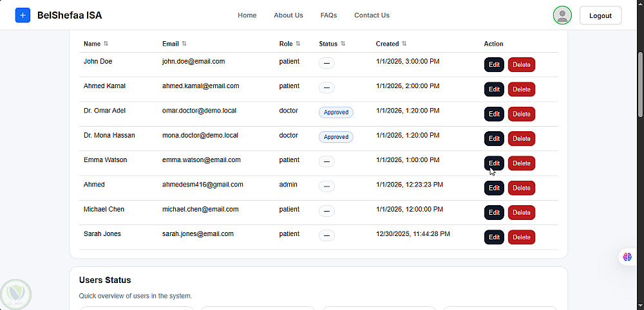Sort table by Name column arrows
Viewport: 644px width, 310px height.
(x=106, y=44)
